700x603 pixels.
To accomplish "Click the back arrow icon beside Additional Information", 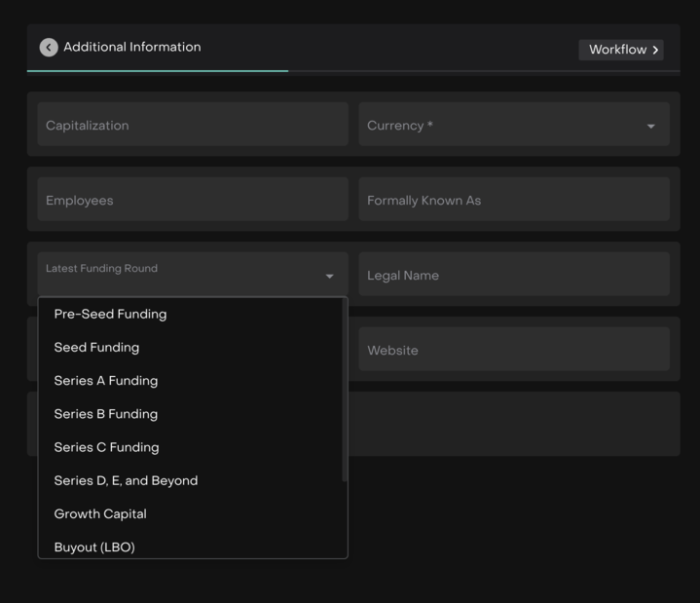I will [x=49, y=48].
